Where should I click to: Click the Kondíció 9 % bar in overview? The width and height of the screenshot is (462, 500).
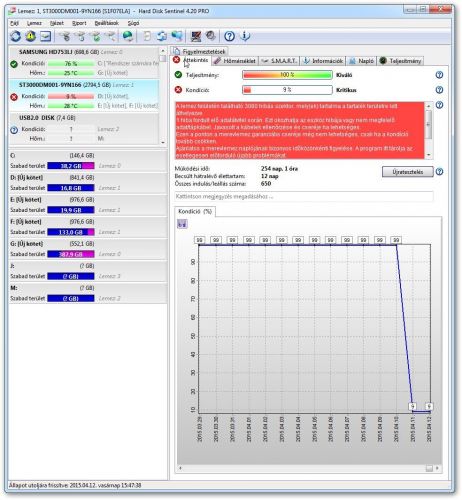pyautogui.click(x=287, y=90)
